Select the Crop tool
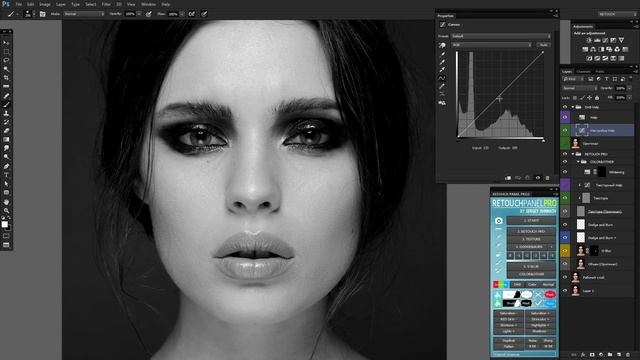This screenshot has height=360, width=640. point(6,78)
